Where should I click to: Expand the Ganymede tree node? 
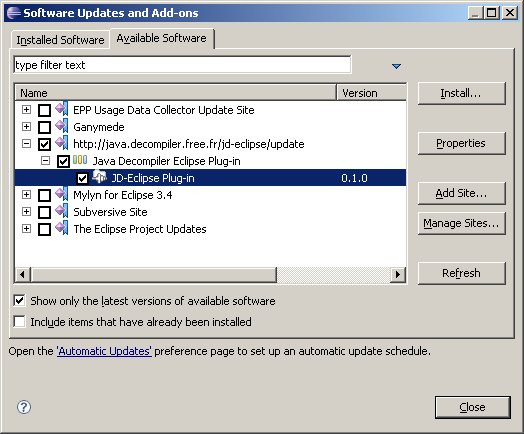tap(26, 127)
